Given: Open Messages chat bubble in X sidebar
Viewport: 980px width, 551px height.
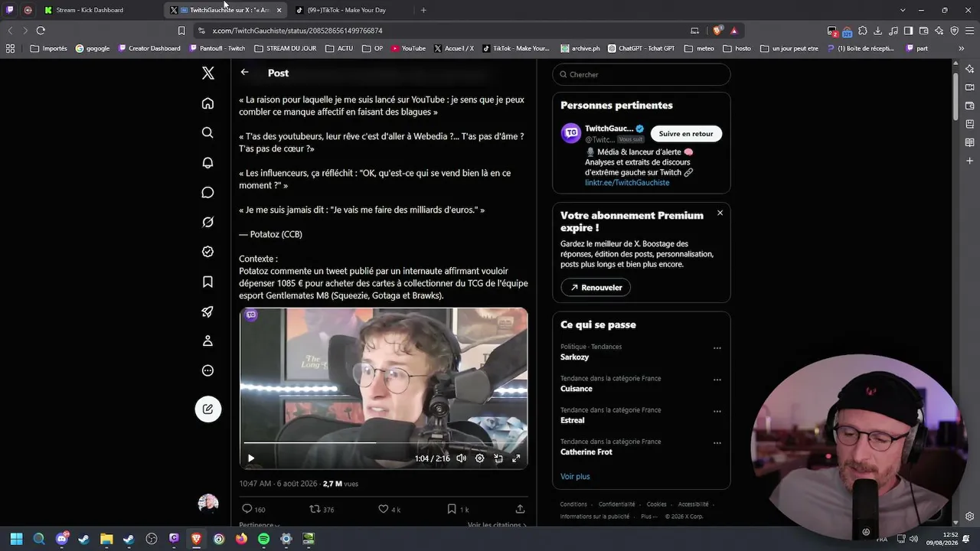Looking at the screenshot, I should click(x=207, y=193).
